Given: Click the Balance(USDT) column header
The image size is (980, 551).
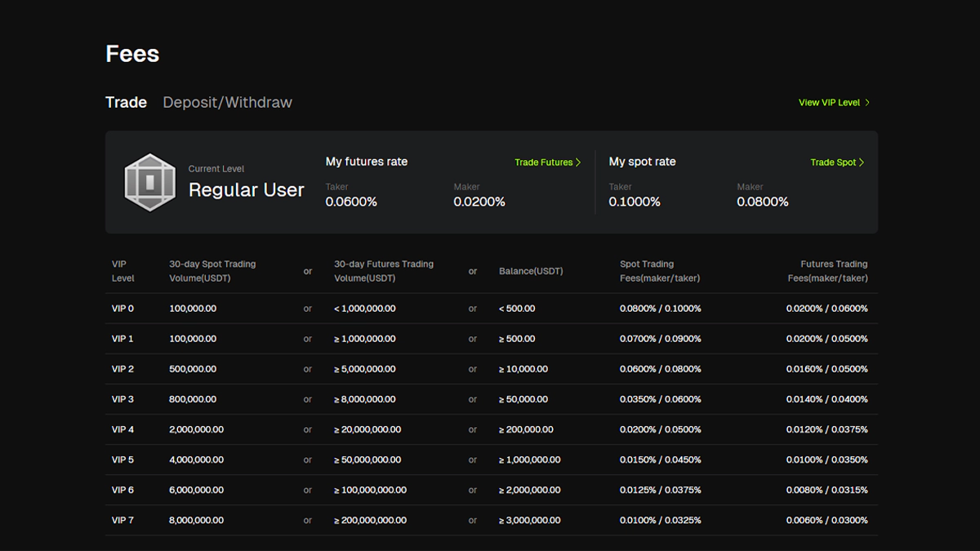Looking at the screenshot, I should 531,271.
